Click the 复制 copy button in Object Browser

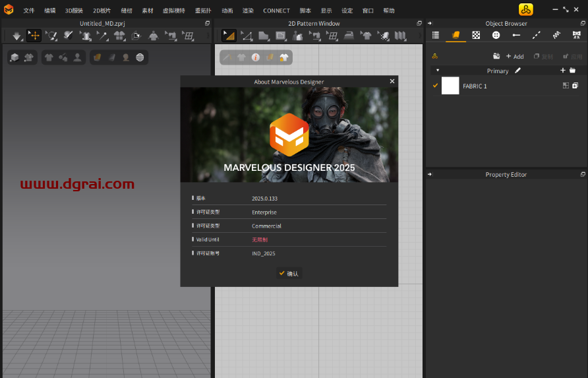click(543, 56)
